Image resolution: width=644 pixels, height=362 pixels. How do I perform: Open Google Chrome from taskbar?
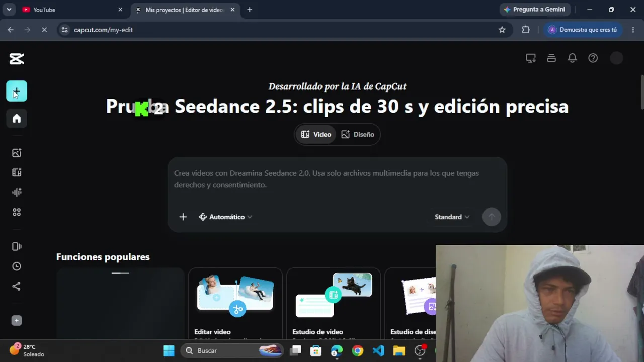pyautogui.click(x=358, y=350)
